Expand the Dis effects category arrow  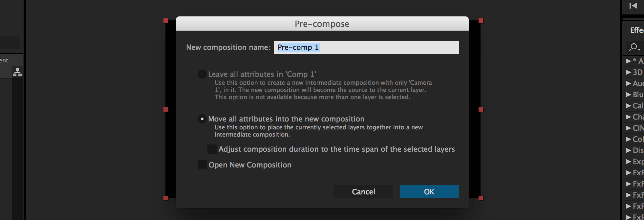(x=629, y=150)
